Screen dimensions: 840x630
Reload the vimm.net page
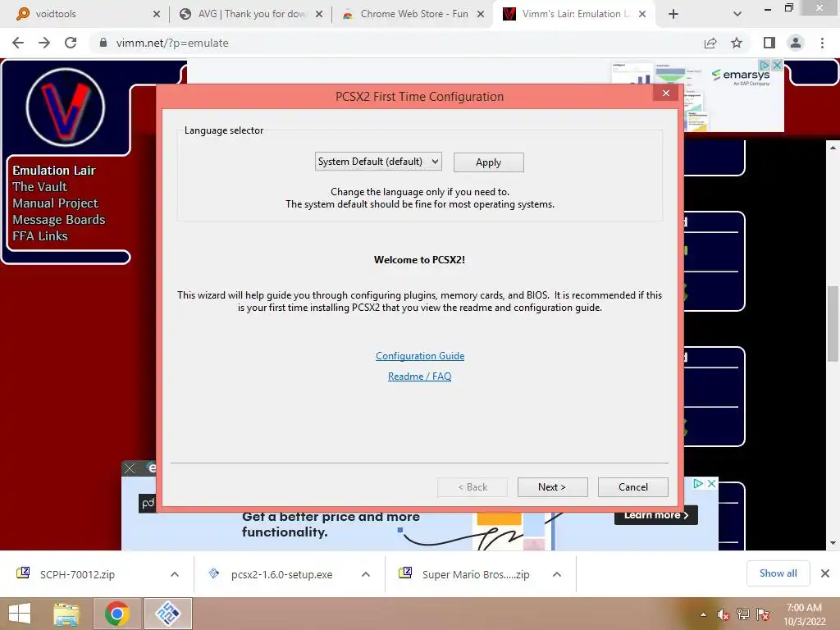coord(71,43)
